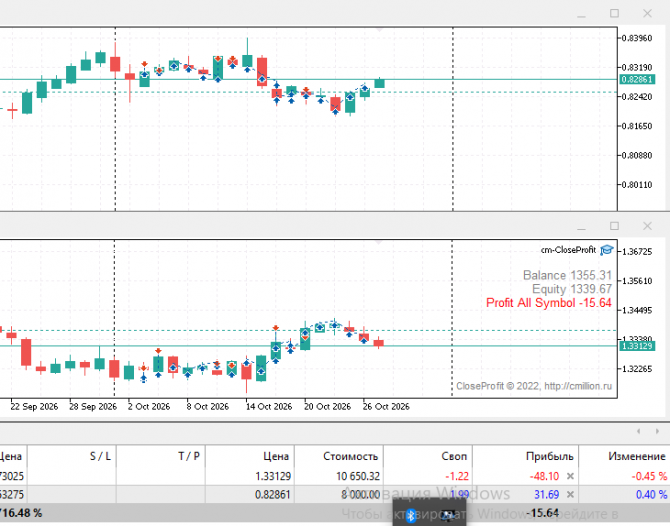This screenshot has width=670, height=526.
Task: Open the tray icon beside Bluetooth
Action: point(447,515)
